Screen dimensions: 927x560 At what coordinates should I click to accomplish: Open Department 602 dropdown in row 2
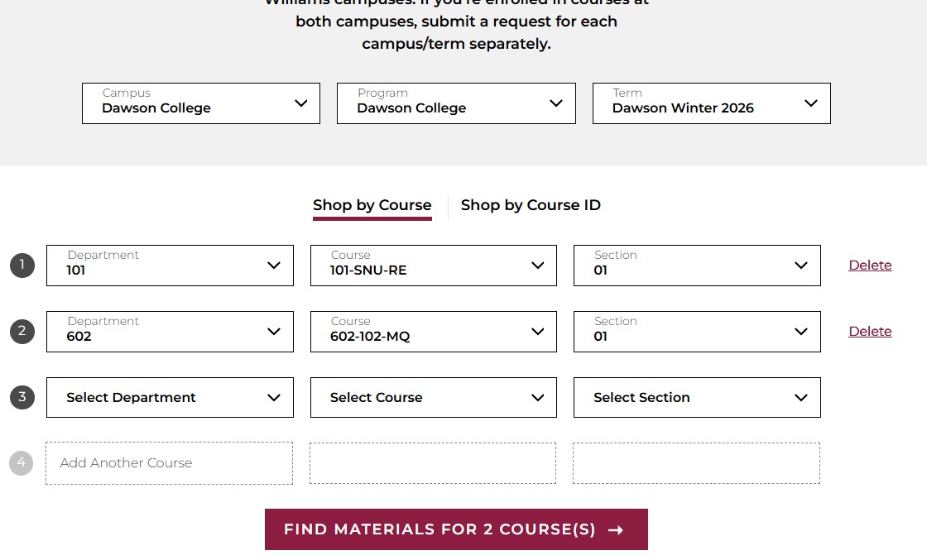click(x=170, y=332)
